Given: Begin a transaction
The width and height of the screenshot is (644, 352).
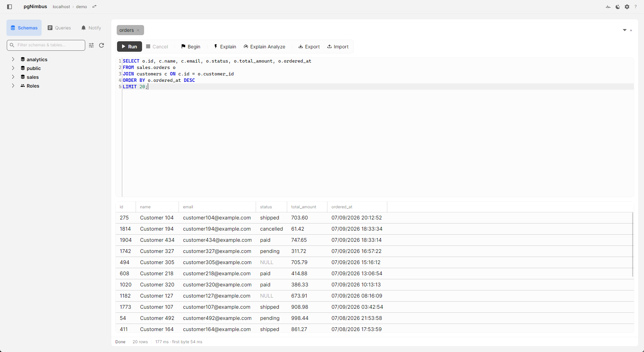Looking at the screenshot, I should point(191,47).
